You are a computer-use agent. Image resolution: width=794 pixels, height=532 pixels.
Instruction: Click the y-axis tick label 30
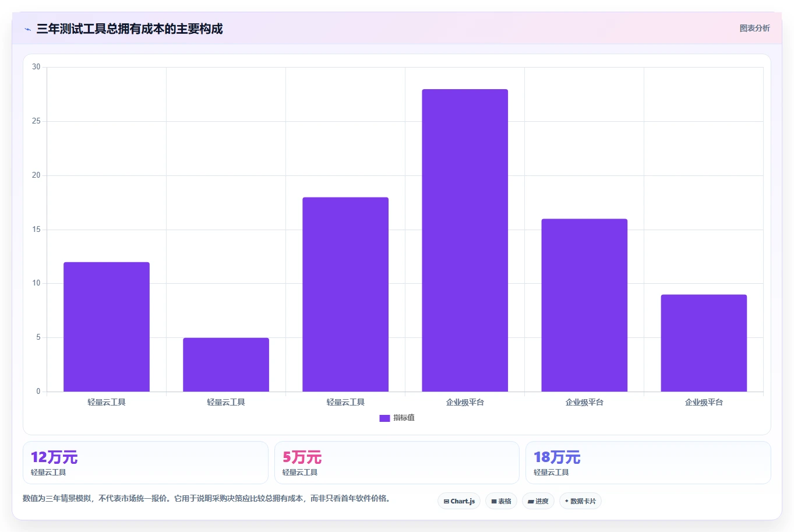(x=36, y=67)
